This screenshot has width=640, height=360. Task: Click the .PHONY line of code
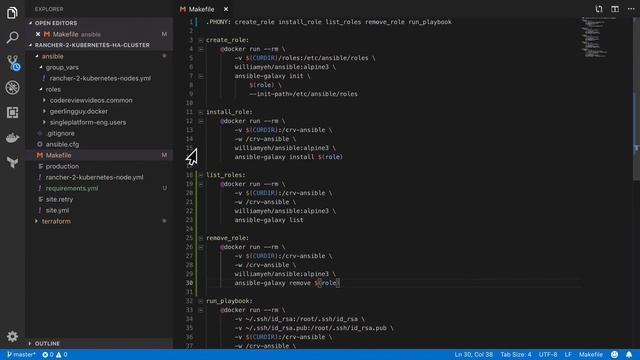click(x=329, y=22)
